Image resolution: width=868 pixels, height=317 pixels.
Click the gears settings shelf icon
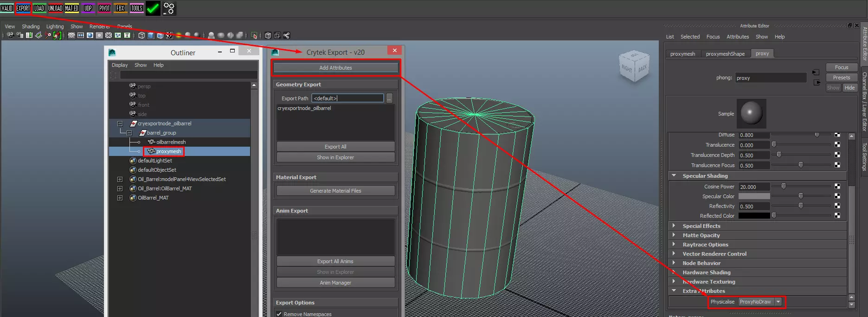169,8
